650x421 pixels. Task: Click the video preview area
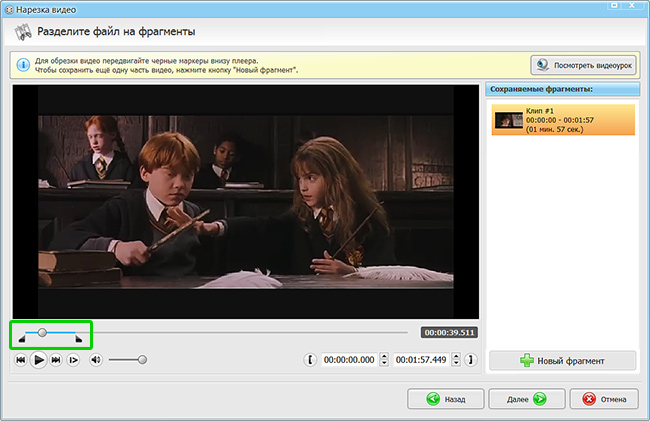(246, 202)
